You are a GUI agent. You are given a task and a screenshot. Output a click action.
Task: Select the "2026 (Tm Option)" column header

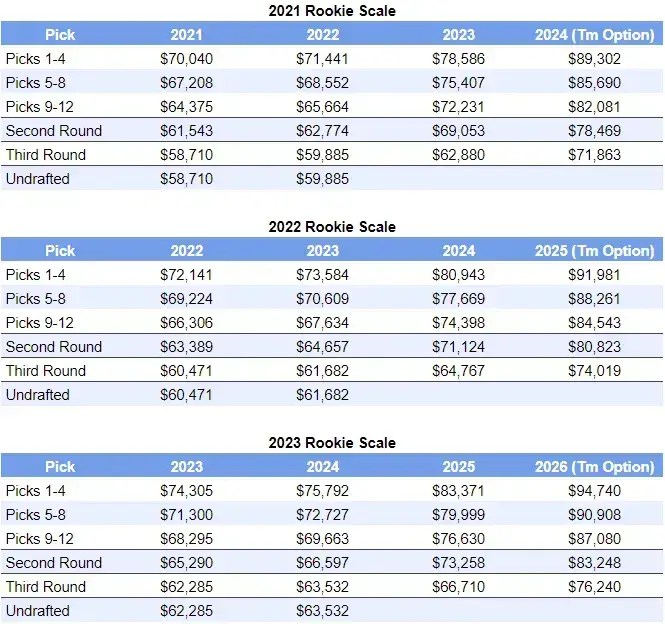[x=594, y=467]
